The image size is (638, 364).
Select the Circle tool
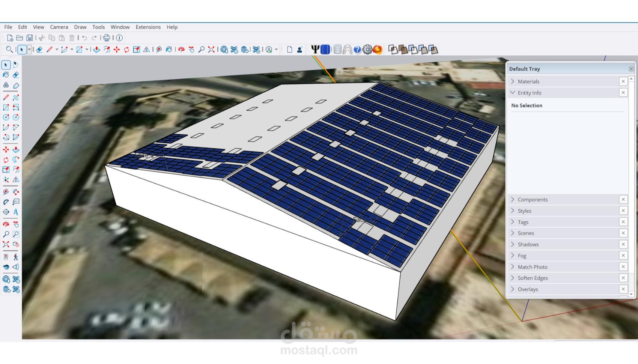(6, 117)
